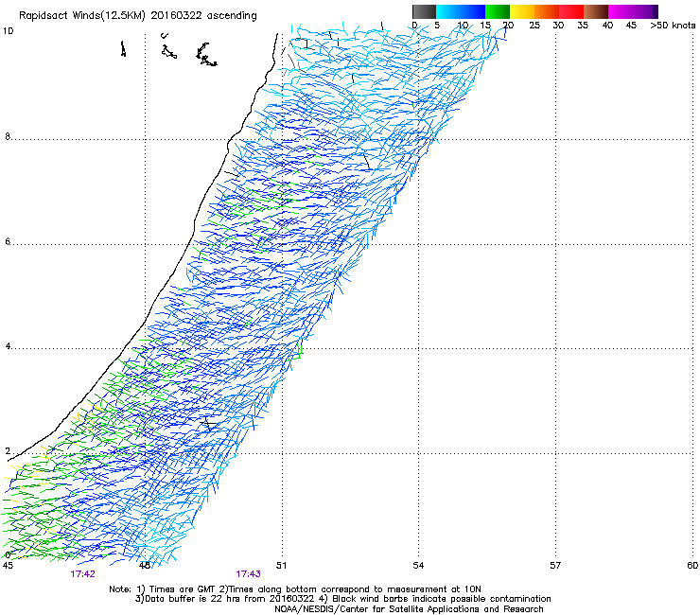Screen dimensions: 700x615
Task: Click the red 30-35 knots legend swatch
Action: coord(571,11)
